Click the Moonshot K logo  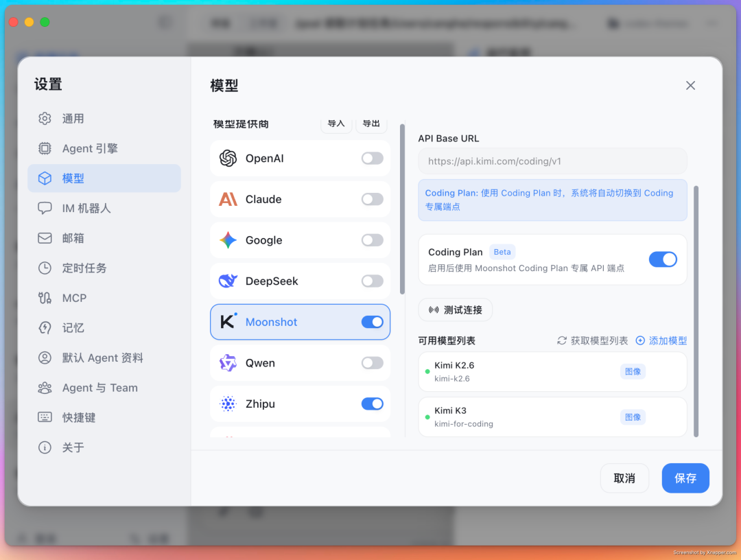[228, 321]
